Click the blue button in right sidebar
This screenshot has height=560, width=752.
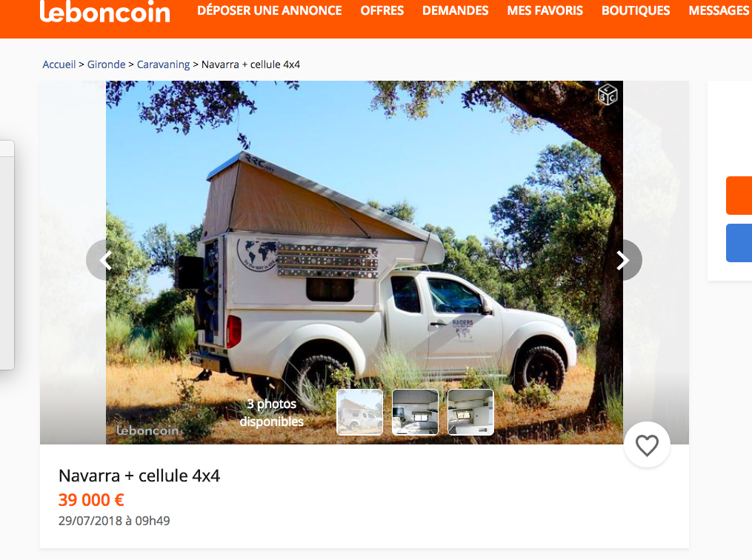tap(739, 243)
